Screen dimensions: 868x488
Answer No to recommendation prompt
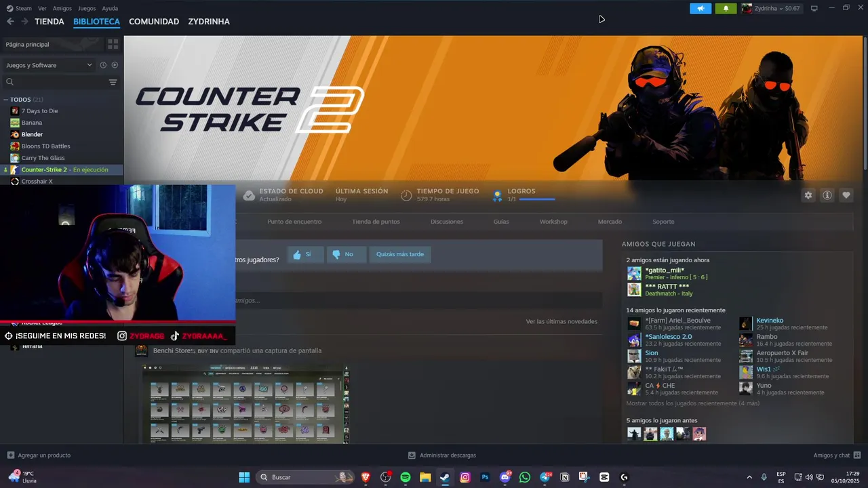346,254
